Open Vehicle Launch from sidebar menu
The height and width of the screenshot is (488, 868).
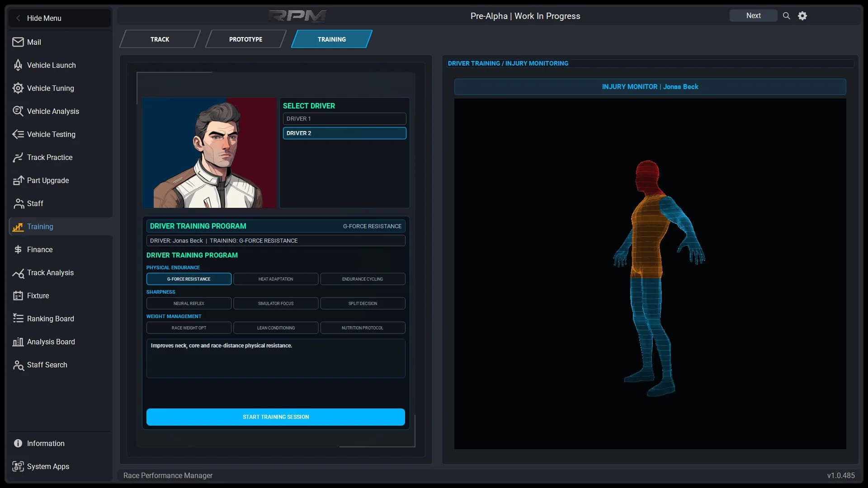click(x=60, y=65)
